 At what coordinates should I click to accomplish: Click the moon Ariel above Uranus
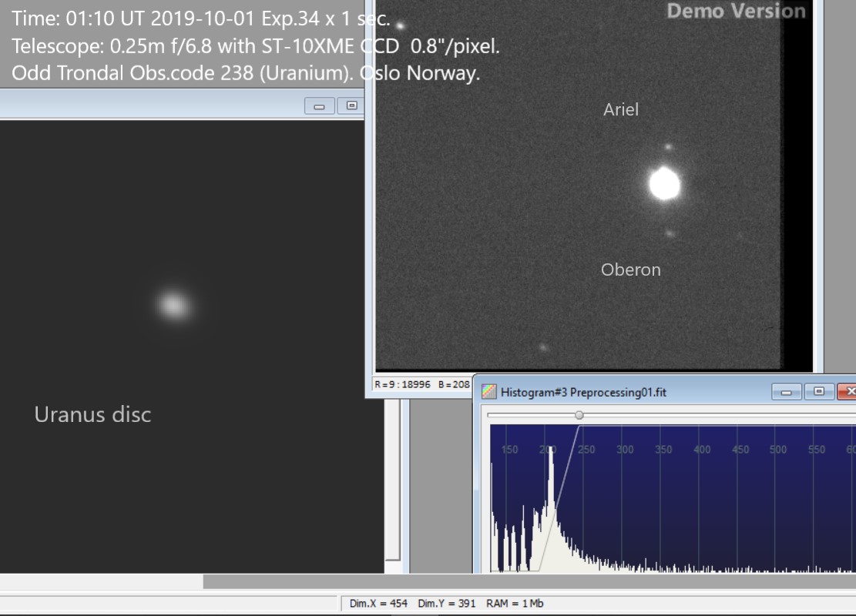coord(668,146)
